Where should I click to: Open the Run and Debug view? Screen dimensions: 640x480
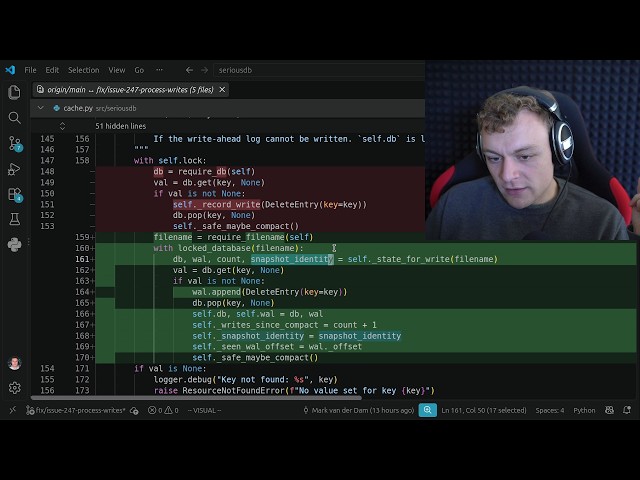[x=14, y=169]
